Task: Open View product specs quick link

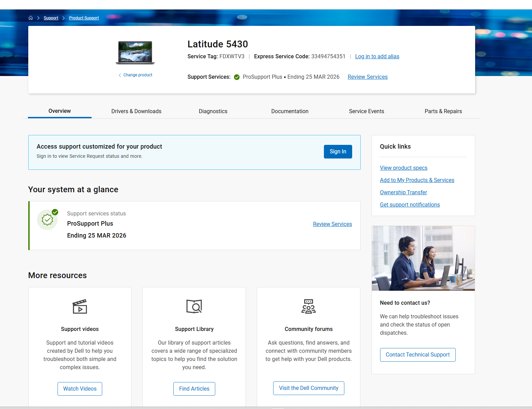Action: (404, 168)
